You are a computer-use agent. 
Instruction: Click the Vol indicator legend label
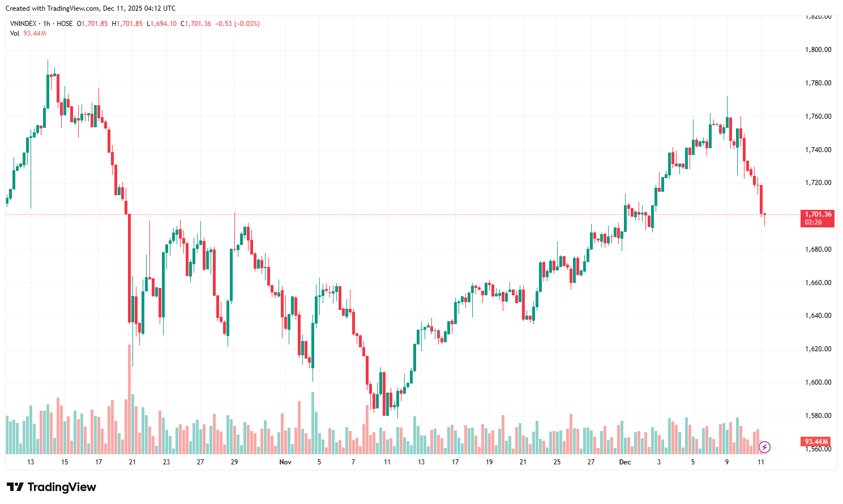(x=15, y=33)
